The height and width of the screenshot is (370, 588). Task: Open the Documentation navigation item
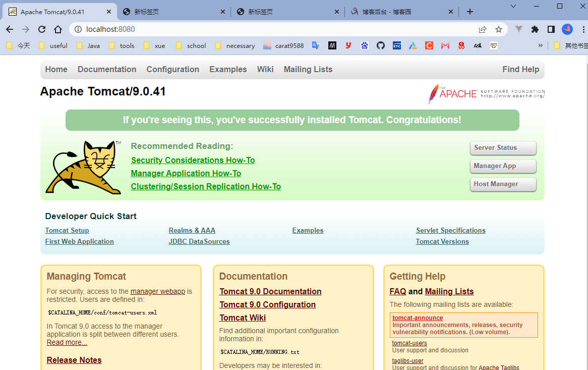coord(107,70)
